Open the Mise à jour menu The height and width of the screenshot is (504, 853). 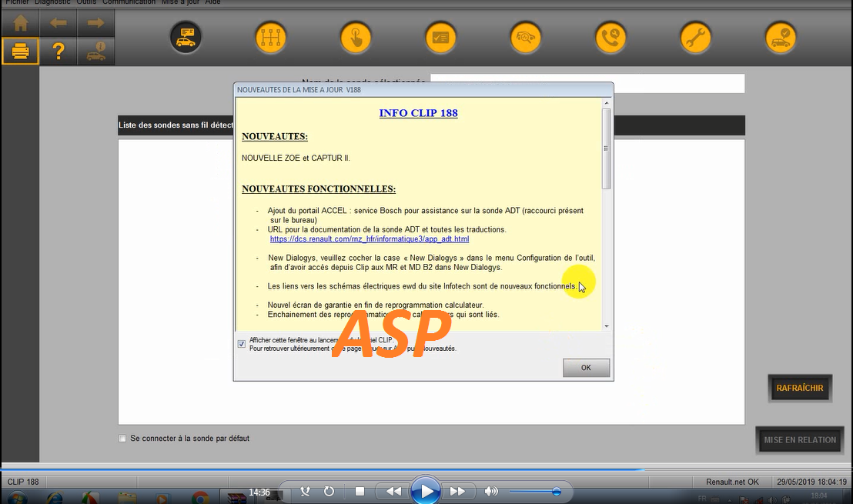180,2
